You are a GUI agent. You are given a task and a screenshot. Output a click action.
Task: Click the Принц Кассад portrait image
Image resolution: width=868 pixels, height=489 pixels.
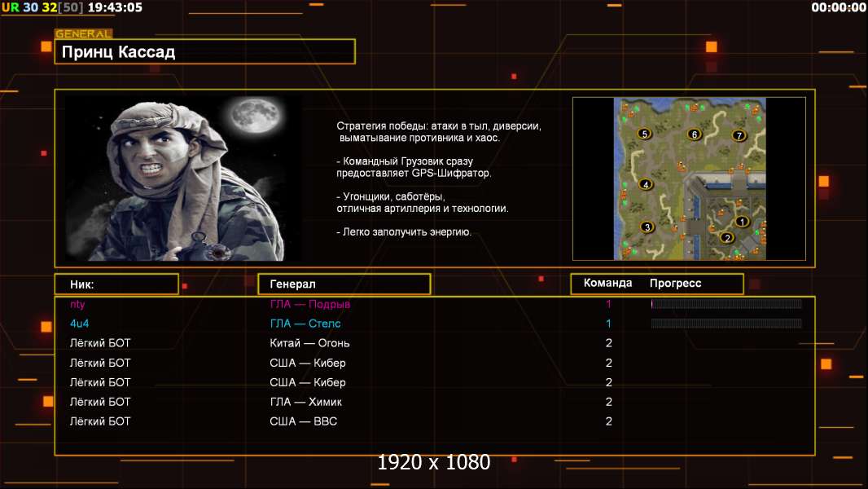183,178
